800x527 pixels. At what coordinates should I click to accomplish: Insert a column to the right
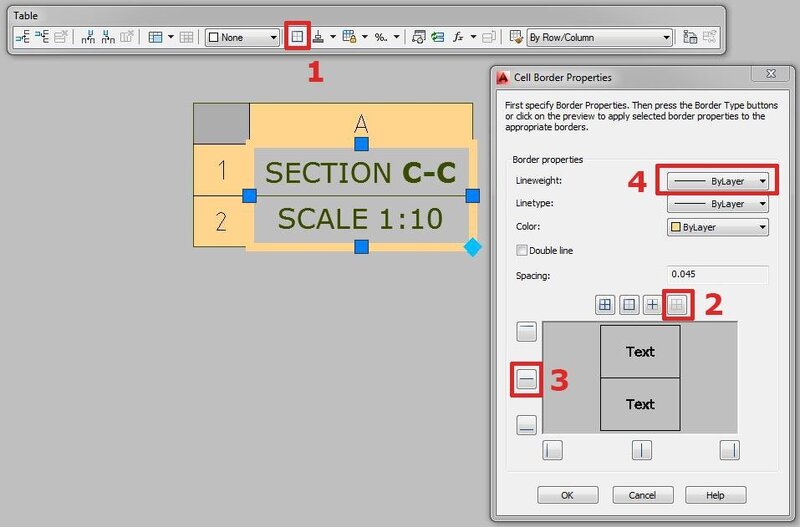pyautogui.click(x=108, y=37)
